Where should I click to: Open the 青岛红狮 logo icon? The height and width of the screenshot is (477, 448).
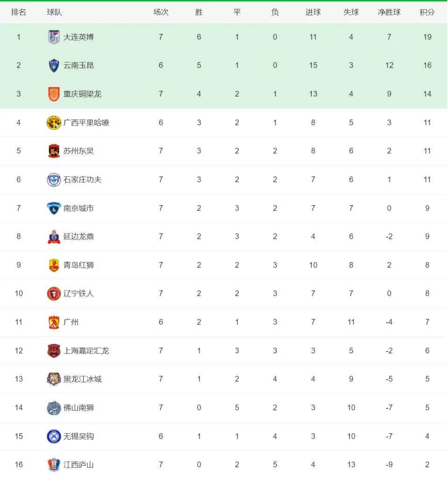[x=54, y=265]
